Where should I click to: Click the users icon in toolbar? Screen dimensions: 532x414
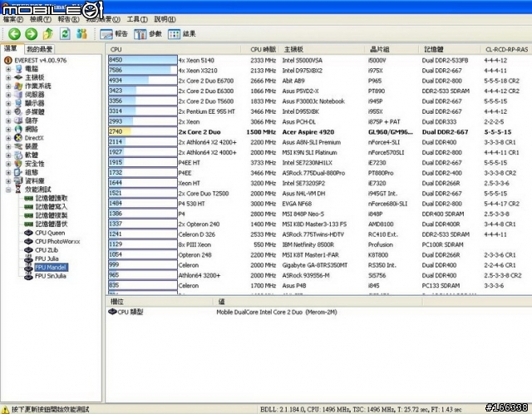pyautogui.click(x=81, y=33)
